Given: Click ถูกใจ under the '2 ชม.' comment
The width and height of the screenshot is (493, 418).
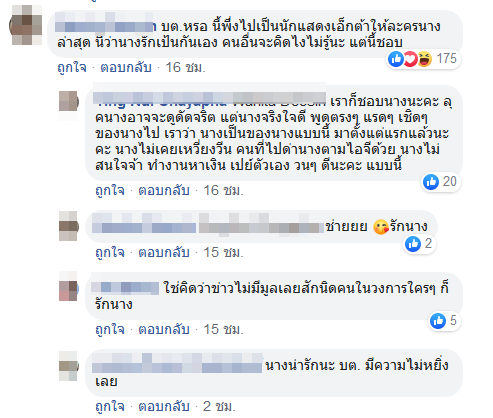Looking at the screenshot, I should [x=110, y=406].
